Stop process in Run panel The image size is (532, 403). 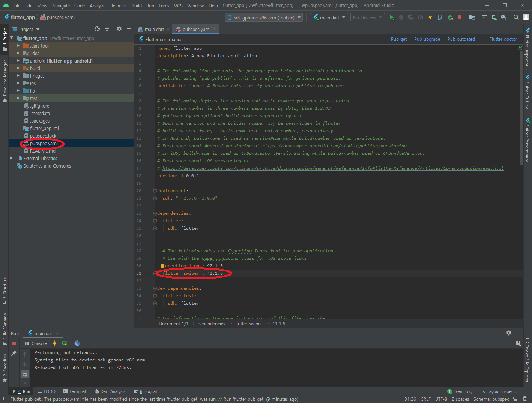point(14,343)
